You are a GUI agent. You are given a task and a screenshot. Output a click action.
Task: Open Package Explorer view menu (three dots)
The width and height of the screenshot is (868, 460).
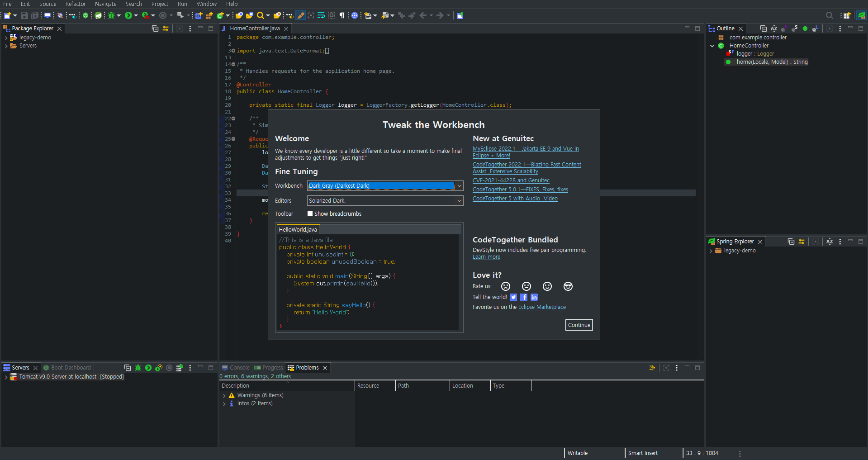(x=190, y=28)
